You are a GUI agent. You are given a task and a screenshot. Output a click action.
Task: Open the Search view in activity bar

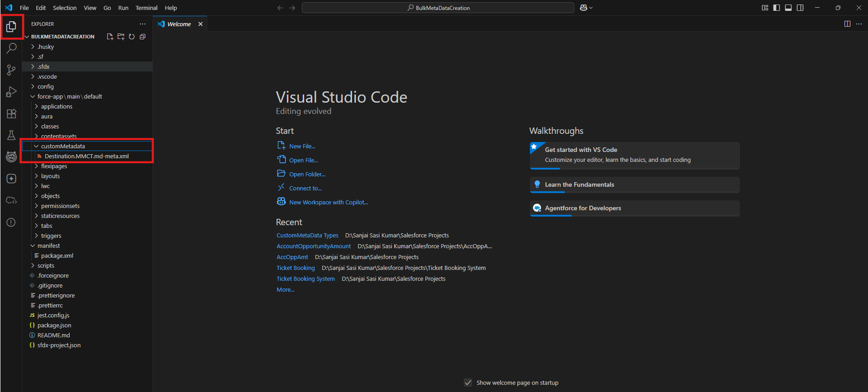pos(11,48)
